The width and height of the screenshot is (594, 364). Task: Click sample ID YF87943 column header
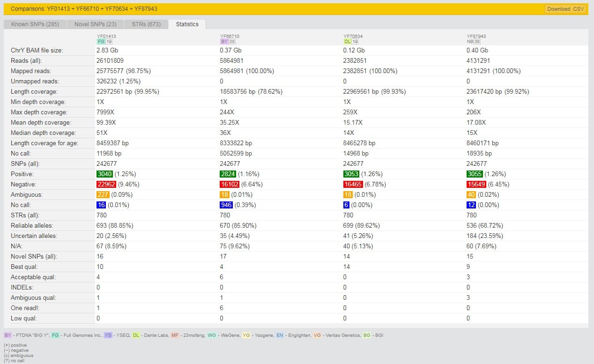[476, 36]
